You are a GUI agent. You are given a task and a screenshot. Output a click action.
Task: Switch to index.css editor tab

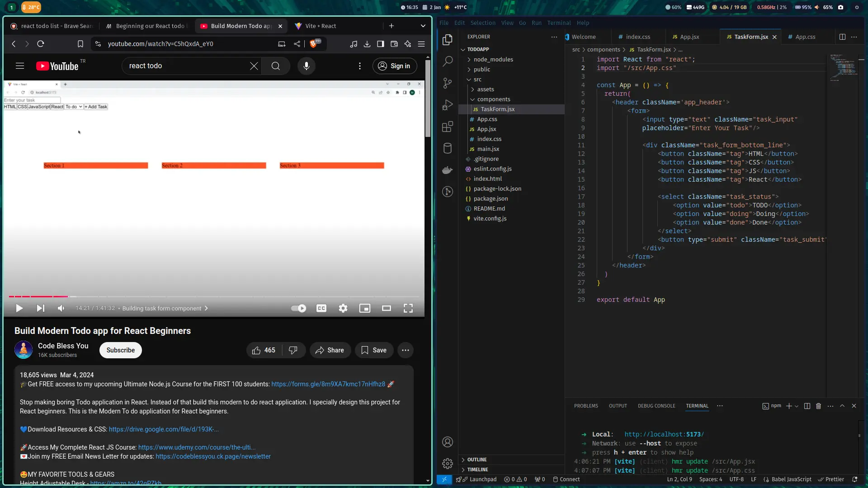[x=638, y=37]
